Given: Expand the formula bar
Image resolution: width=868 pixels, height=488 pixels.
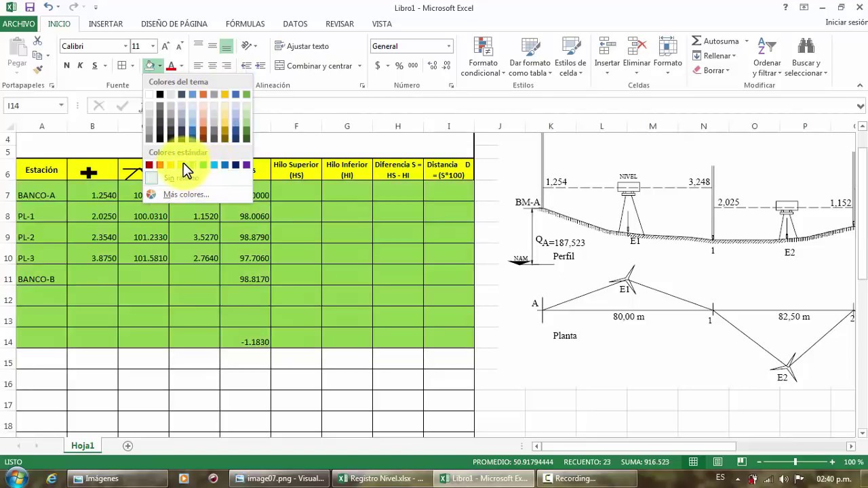Looking at the screenshot, I should pyautogui.click(x=861, y=106).
